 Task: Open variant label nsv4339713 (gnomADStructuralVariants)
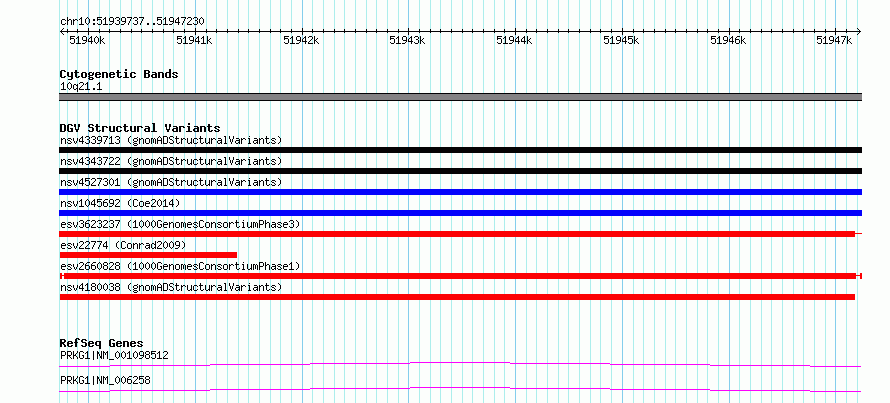(x=171, y=140)
